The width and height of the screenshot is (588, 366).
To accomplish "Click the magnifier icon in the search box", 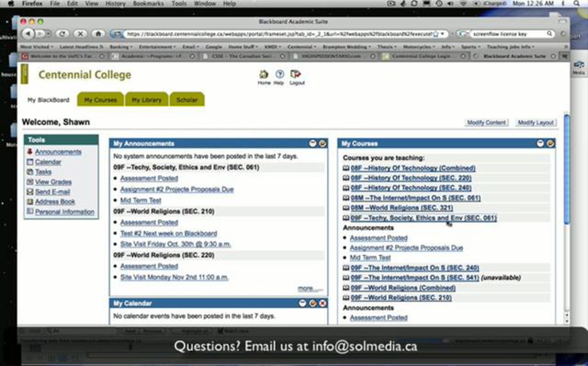I will 550,34.
